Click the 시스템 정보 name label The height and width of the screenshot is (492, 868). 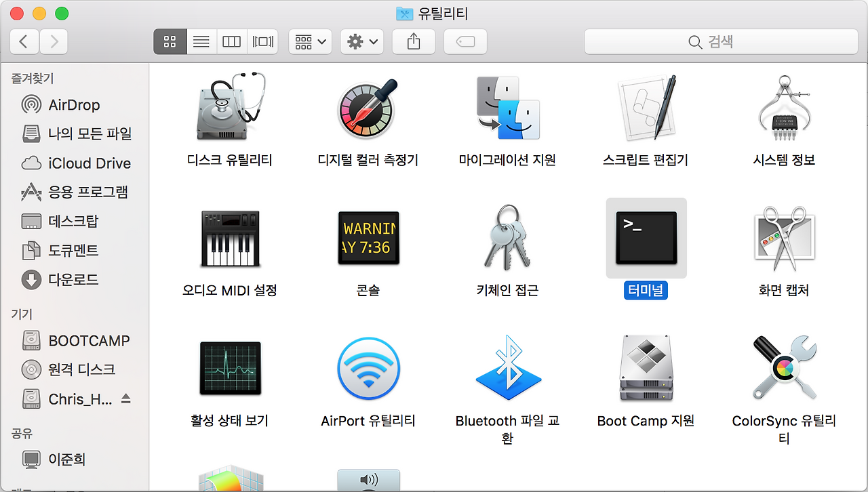785,160
